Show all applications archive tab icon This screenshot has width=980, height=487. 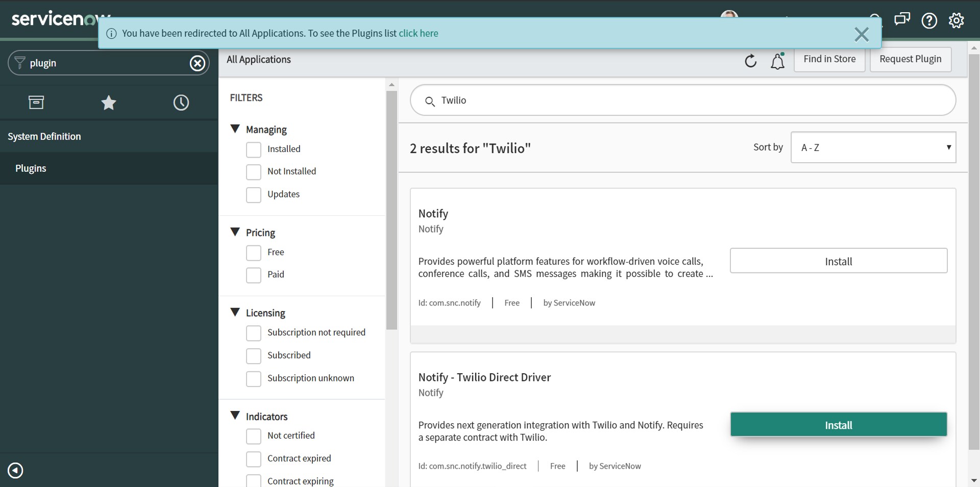tap(36, 103)
